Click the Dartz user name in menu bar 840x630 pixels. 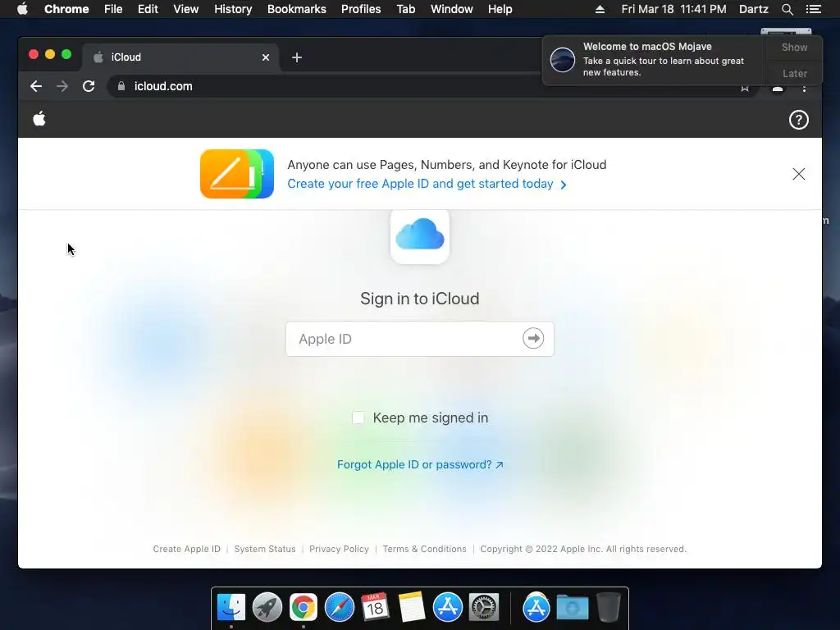point(753,9)
